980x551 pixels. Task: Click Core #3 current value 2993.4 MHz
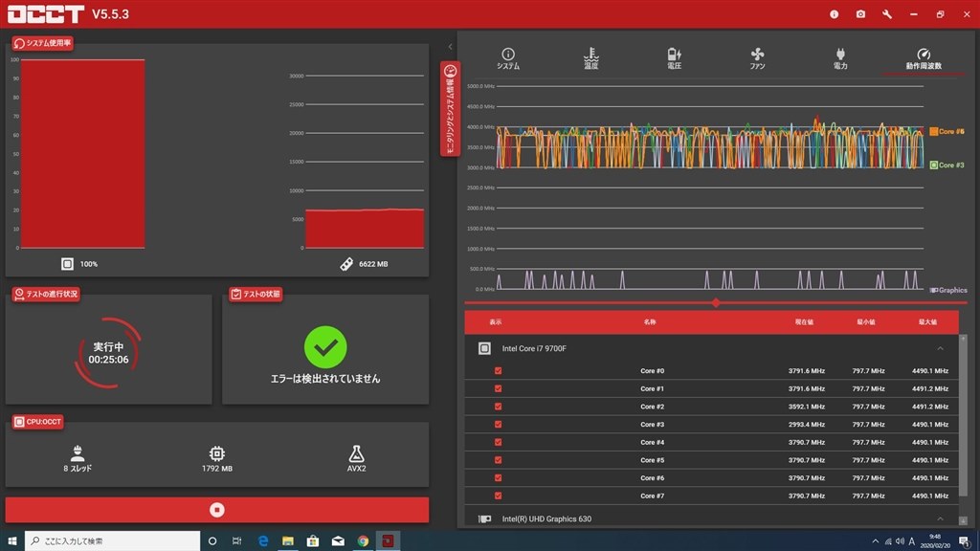pyautogui.click(x=806, y=424)
